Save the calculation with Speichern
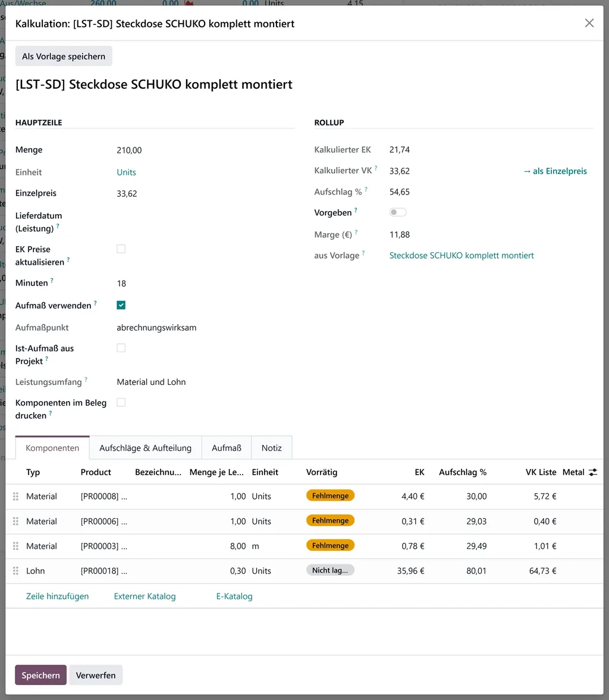The image size is (609, 700). [40, 675]
